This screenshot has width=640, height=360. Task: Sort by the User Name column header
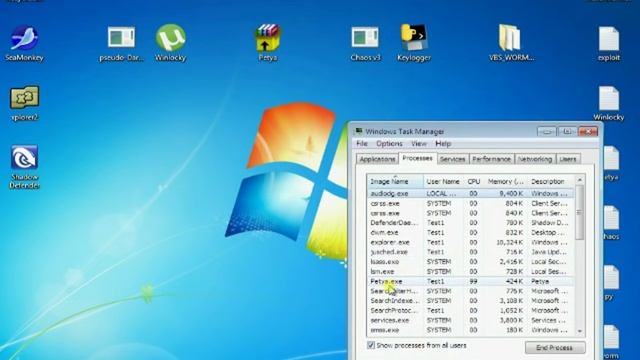[x=443, y=181]
